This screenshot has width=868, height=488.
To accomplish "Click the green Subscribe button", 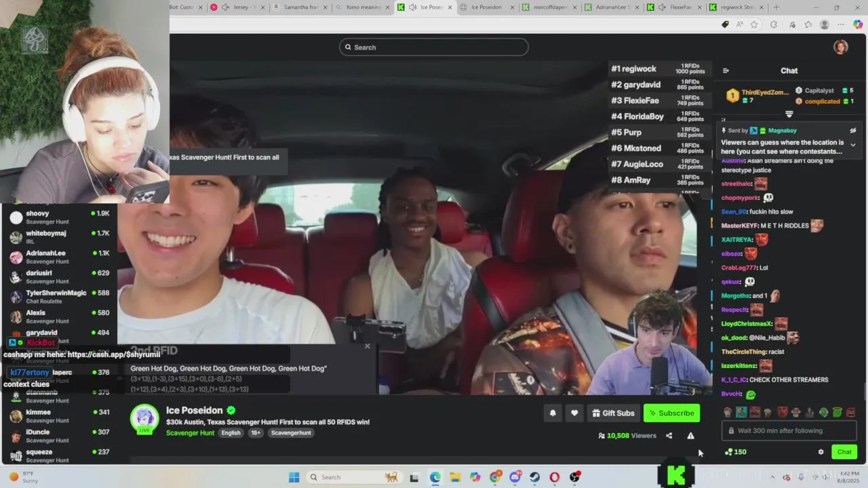I will pos(671,413).
